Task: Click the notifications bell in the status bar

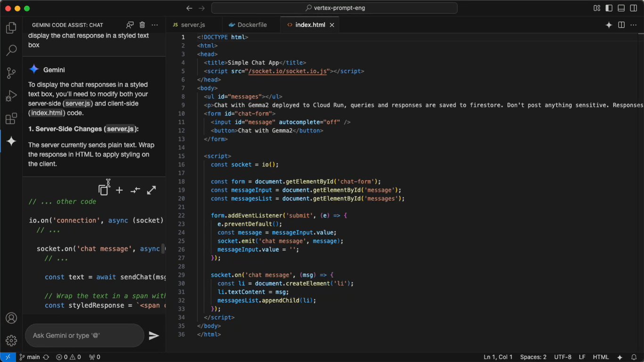Action: (634, 357)
